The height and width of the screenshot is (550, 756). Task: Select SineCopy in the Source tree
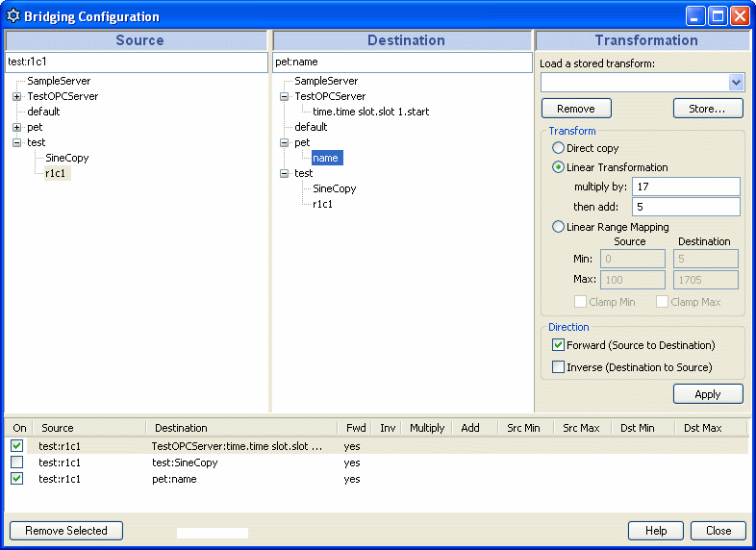pyautogui.click(x=66, y=158)
